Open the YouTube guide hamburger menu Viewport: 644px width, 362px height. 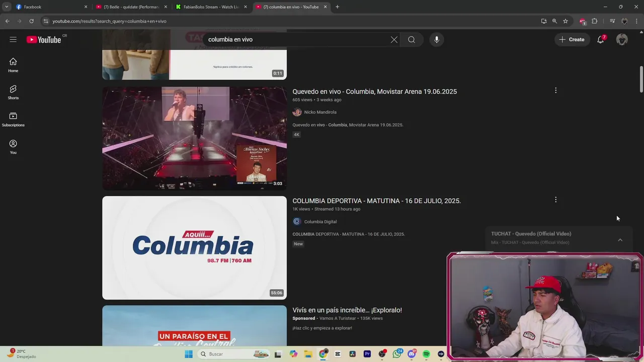13,40
